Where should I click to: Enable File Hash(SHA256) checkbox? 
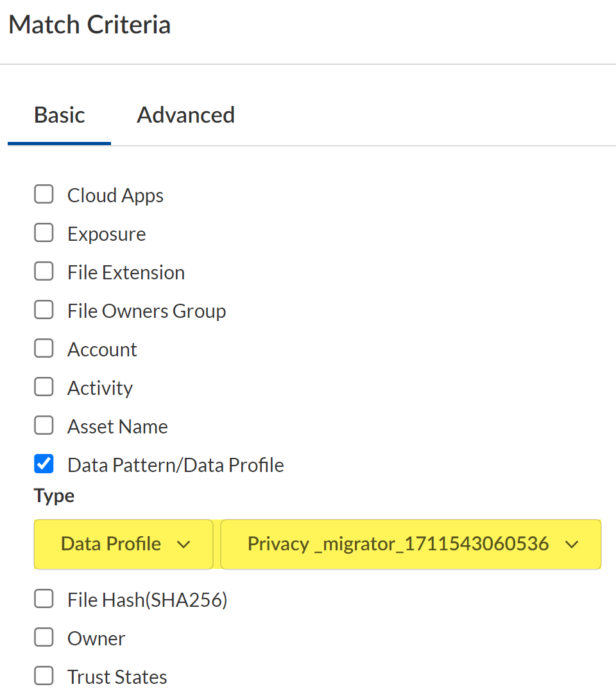[x=44, y=599]
